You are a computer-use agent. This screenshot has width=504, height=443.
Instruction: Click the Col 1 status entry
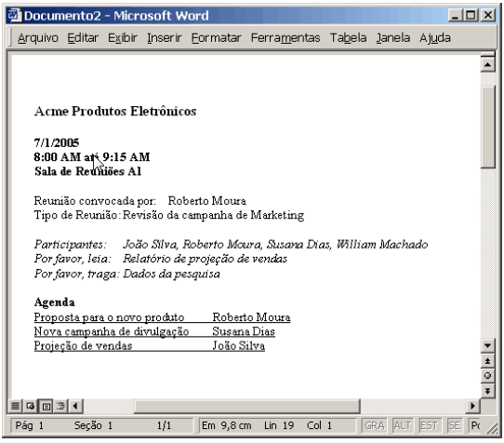[319, 425]
